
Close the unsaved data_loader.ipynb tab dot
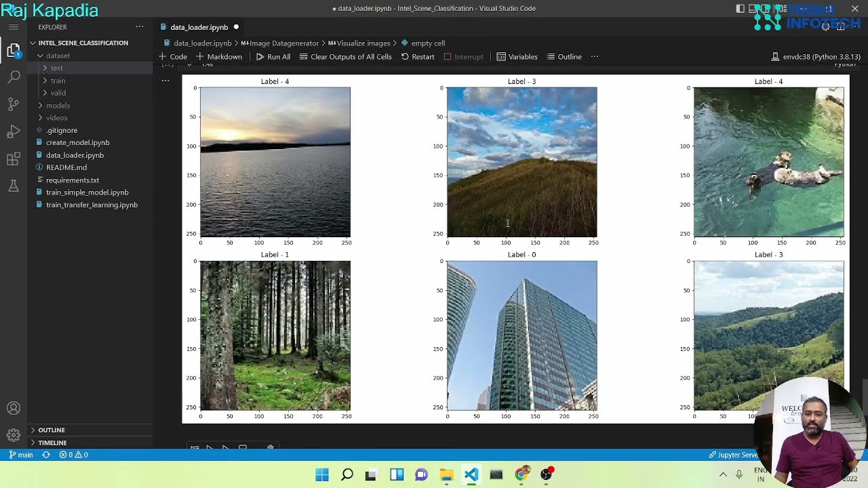tap(236, 27)
